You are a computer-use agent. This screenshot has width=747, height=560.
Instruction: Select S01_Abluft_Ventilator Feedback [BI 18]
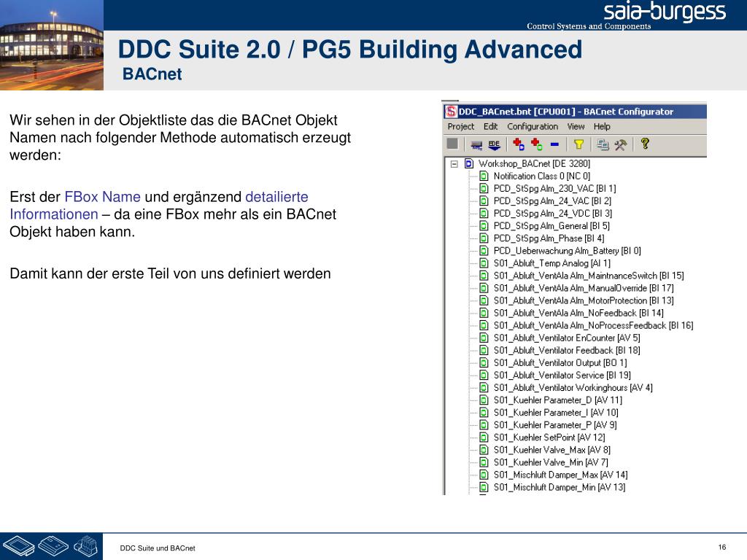click(x=567, y=350)
